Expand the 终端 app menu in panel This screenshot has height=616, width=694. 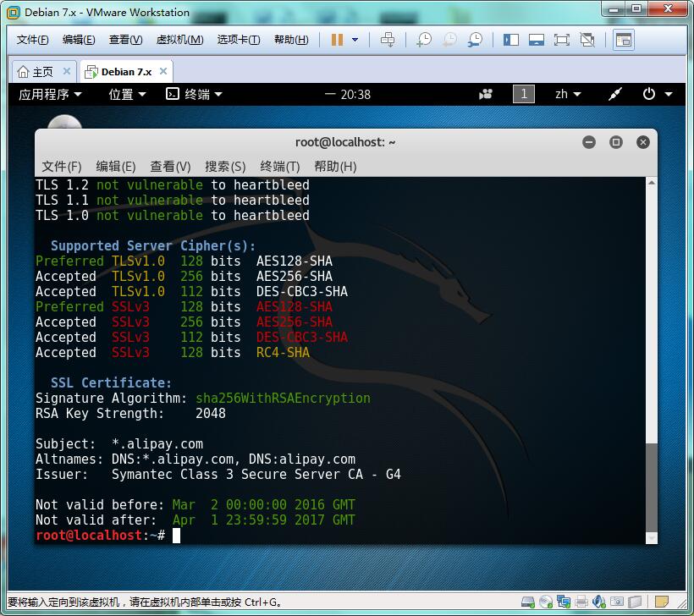(x=194, y=94)
